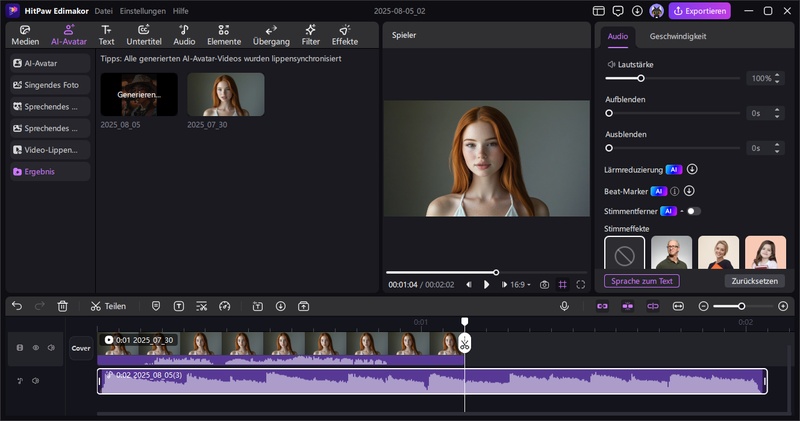Open the Text tool tab
The image size is (800, 421).
[x=106, y=35]
